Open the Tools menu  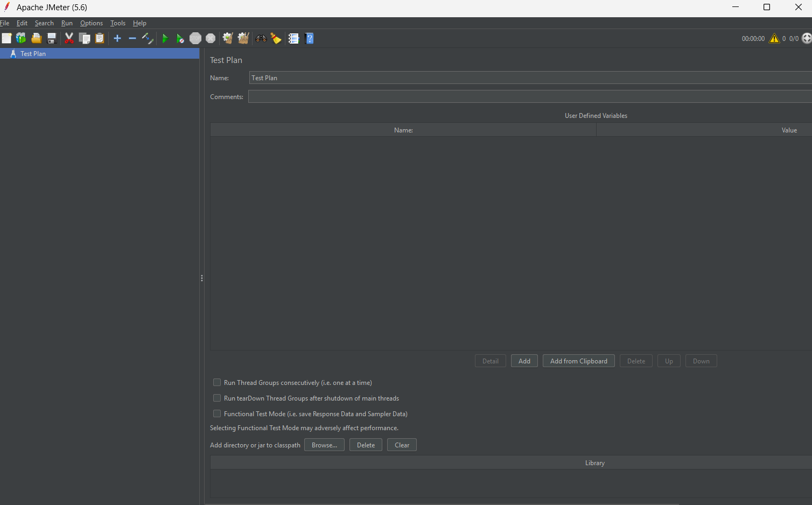coord(118,23)
